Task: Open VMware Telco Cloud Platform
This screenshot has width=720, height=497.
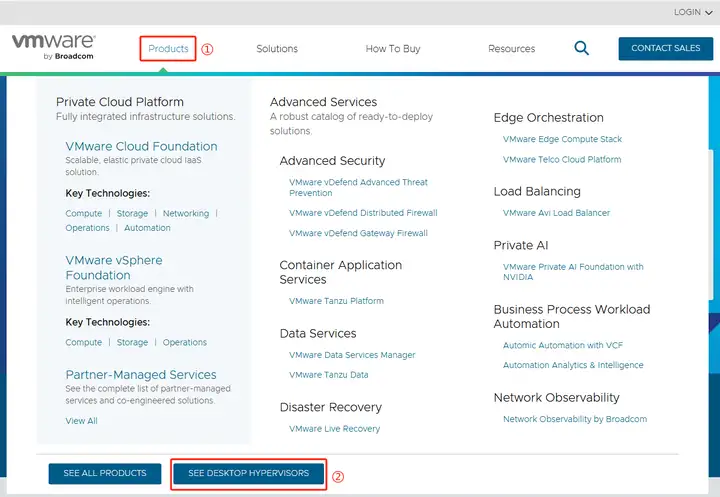Action: click(562, 159)
